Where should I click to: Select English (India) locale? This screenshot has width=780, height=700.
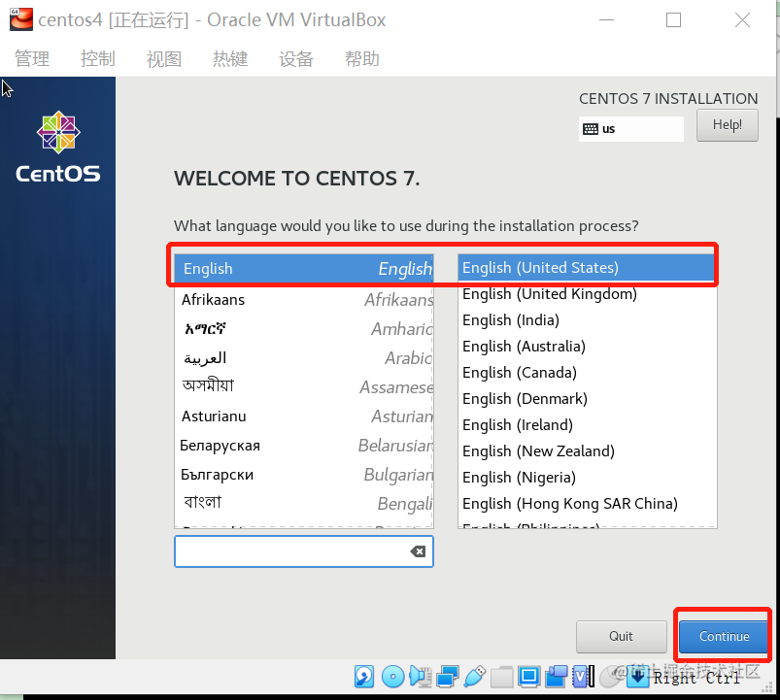[587, 320]
